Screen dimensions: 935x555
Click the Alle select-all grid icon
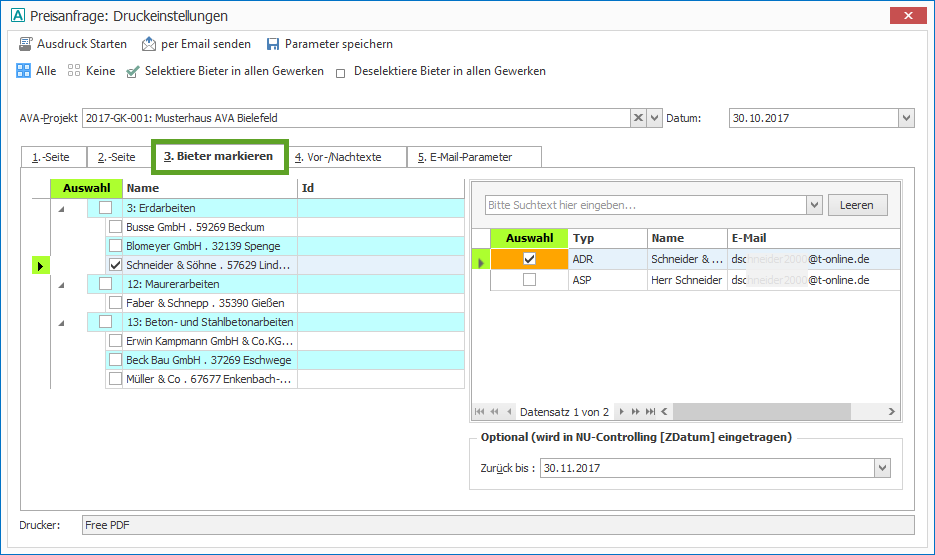pos(23,71)
